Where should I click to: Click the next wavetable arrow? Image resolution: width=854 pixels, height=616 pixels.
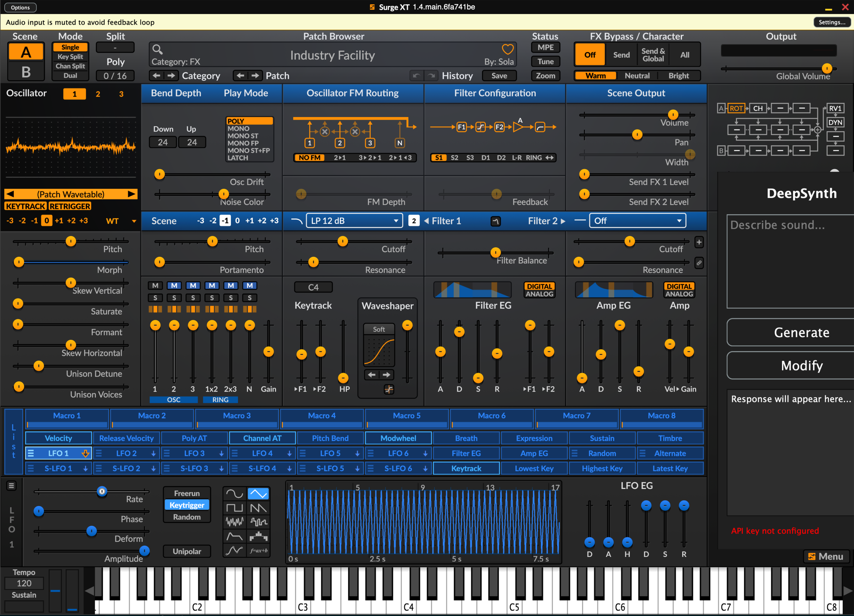pos(131,194)
